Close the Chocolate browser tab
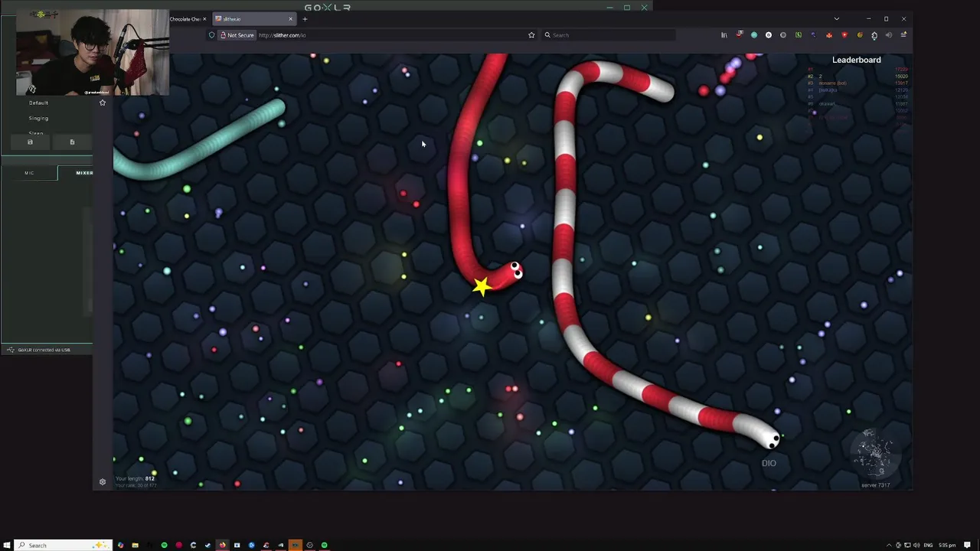The width and height of the screenshot is (980, 551). 204,19
